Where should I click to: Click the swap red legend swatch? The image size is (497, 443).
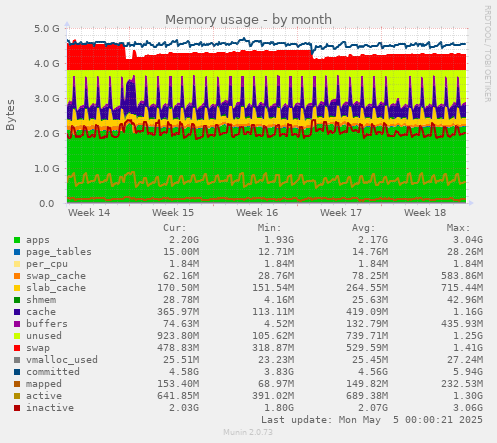point(17,348)
